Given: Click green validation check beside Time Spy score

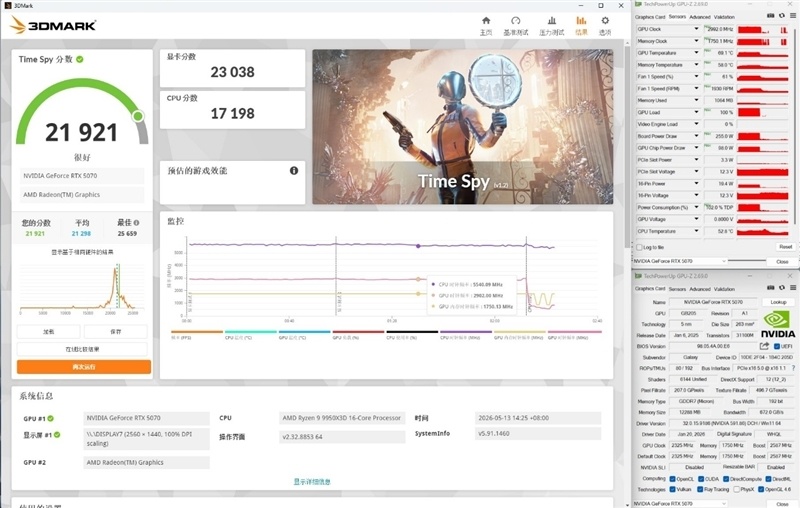Looking at the screenshot, I should [80, 60].
